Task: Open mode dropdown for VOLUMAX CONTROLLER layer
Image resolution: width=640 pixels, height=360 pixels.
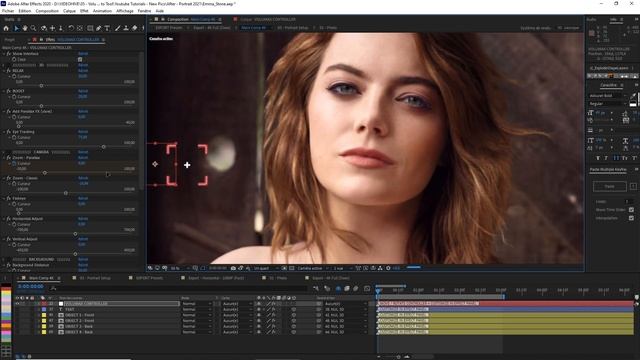Action: point(197,304)
